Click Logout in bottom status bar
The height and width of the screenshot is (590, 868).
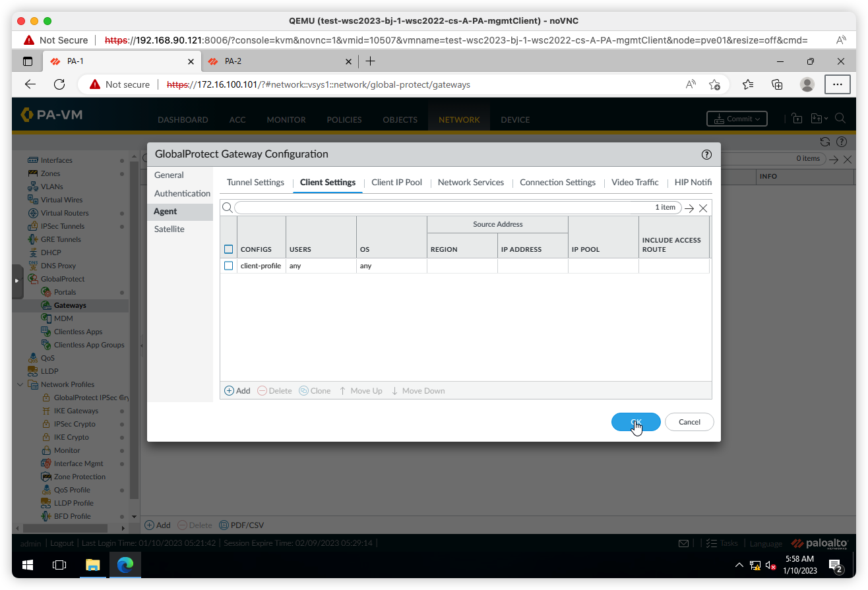point(62,544)
